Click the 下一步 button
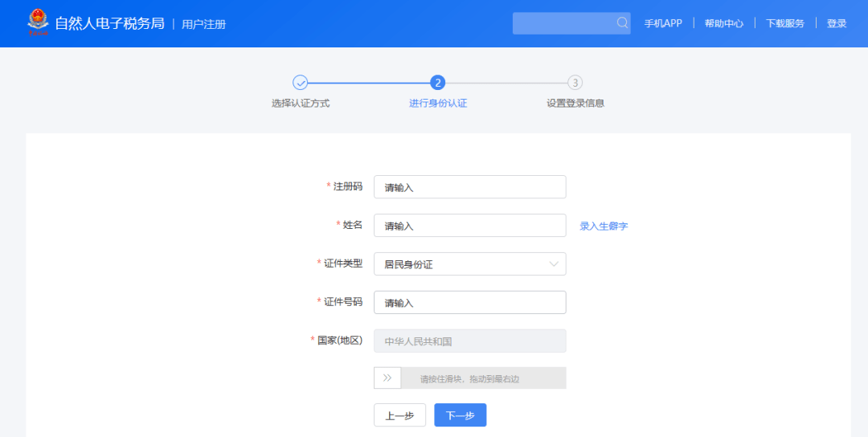Screen dimensions: 868x437 [460, 415]
